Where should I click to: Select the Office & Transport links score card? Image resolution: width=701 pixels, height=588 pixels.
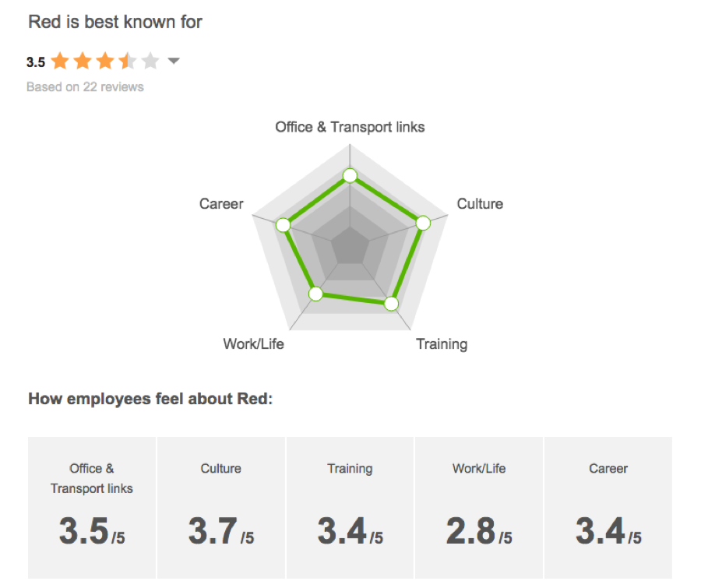(x=92, y=506)
